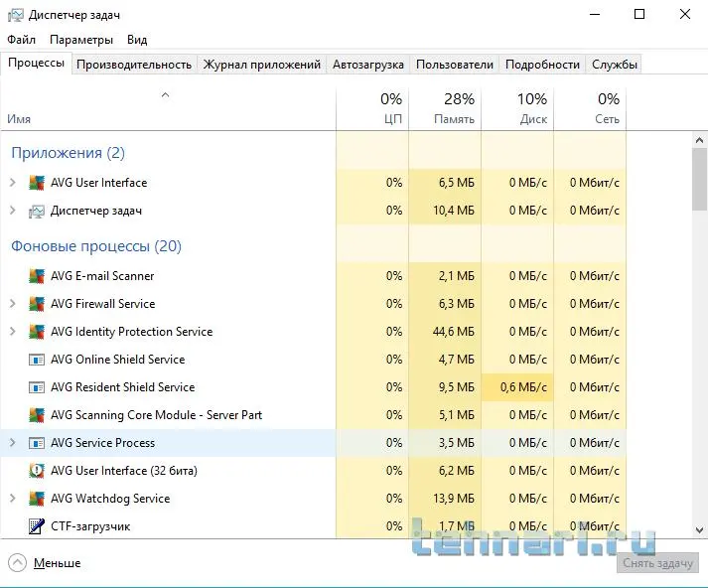Close the Диспетчер задач window
The width and height of the screenshot is (708, 588).
coord(685,15)
